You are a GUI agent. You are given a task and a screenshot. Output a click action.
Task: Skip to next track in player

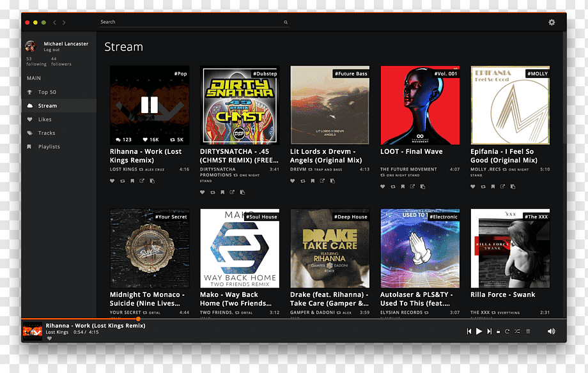tap(489, 331)
